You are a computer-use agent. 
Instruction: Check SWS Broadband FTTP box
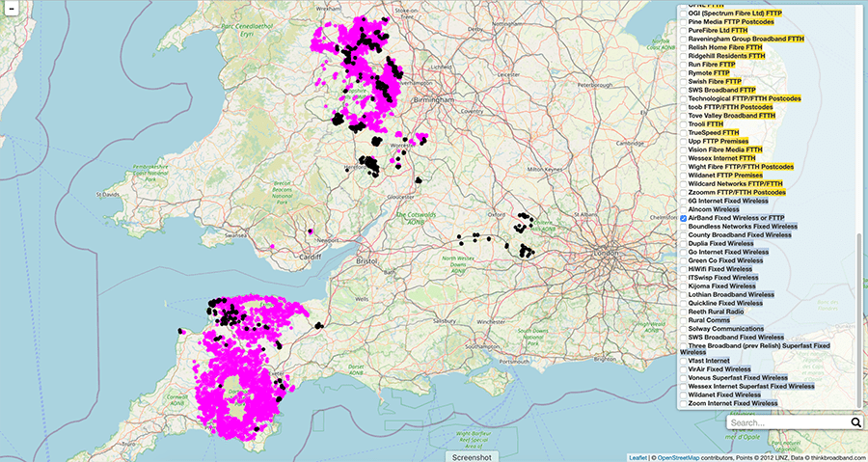(684, 91)
